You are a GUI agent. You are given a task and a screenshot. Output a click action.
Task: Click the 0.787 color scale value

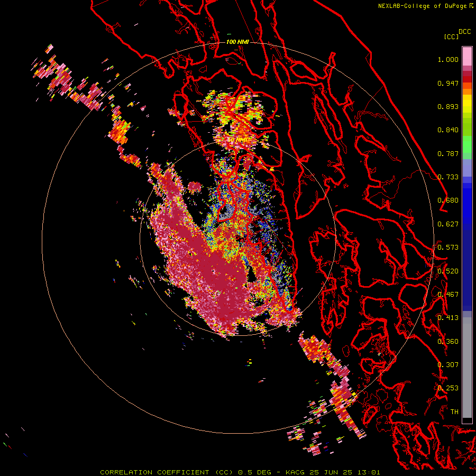click(448, 153)
